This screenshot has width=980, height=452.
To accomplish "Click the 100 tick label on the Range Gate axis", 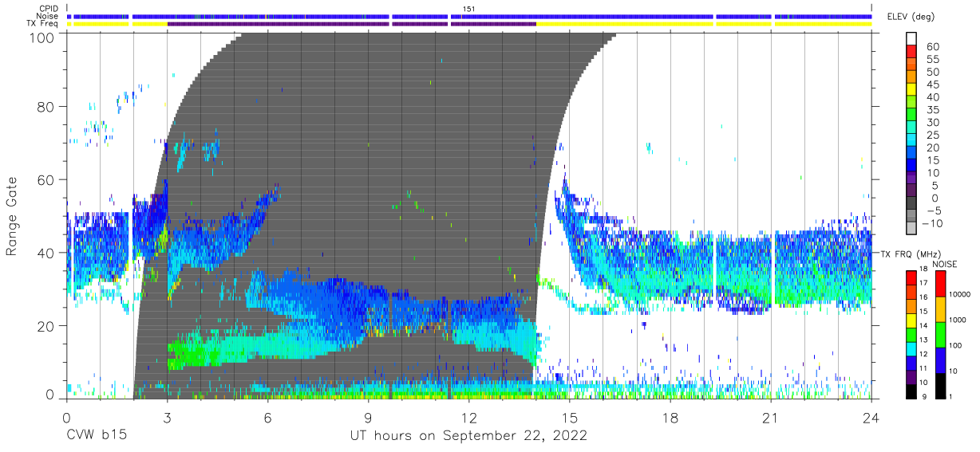I will click(43, 37).
